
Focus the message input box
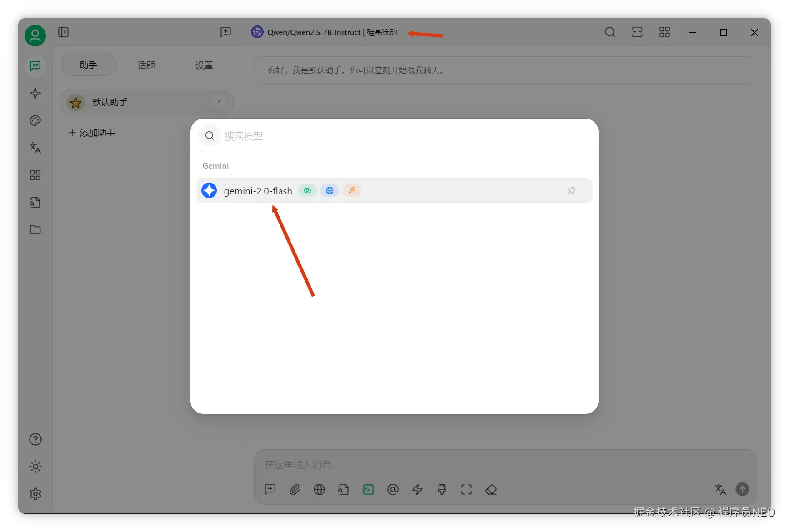click(x=504, y=464)
